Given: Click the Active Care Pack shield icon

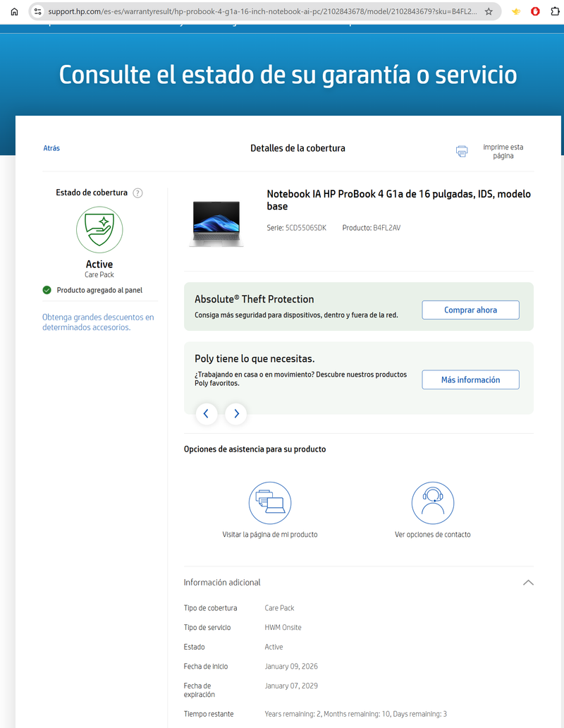Looking at the screenshot, I should tap(99, 229).
